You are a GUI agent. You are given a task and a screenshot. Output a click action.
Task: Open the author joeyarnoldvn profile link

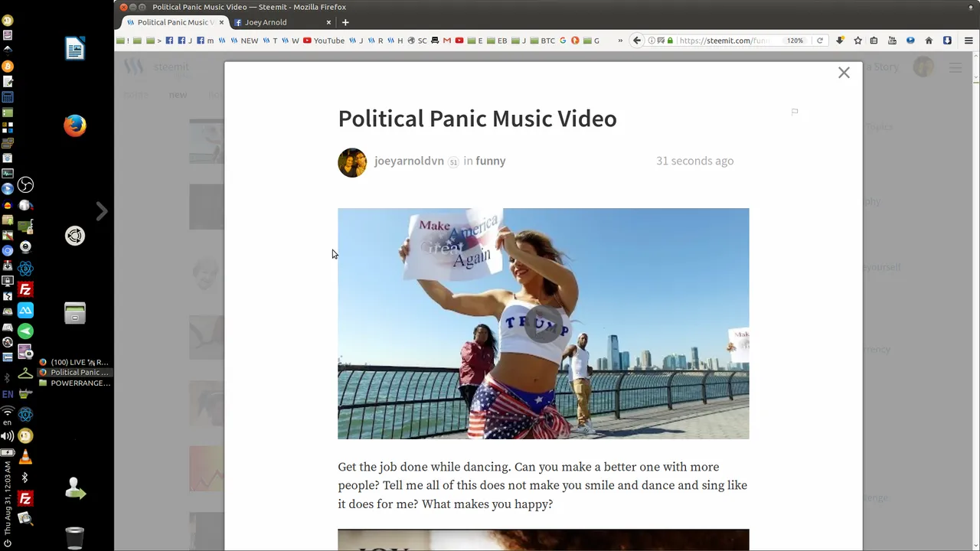point(409,161)
